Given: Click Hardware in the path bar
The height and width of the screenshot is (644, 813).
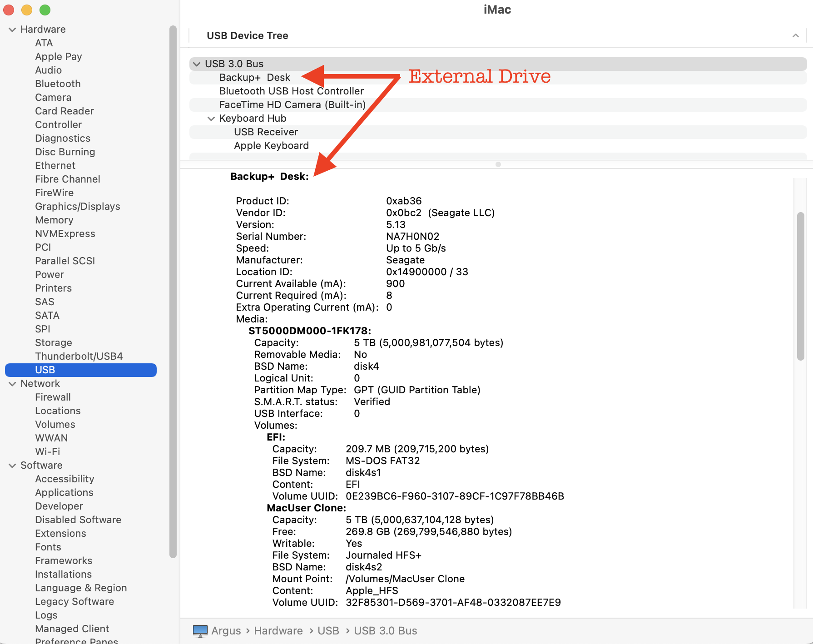Looking at the screenshot, I should coord(278,631).
